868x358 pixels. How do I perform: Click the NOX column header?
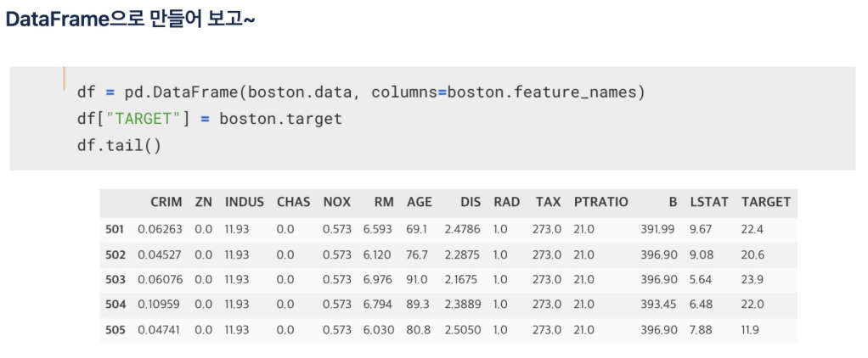(337, 203)
